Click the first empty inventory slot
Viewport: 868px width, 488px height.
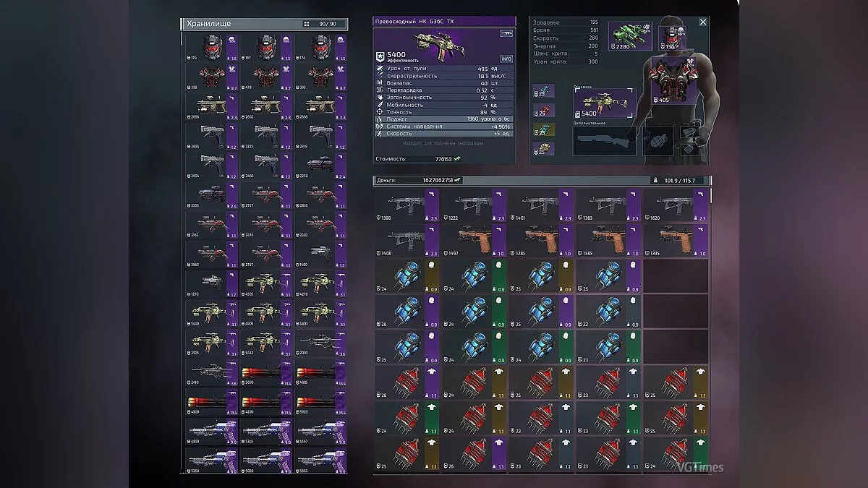point(676,276)
